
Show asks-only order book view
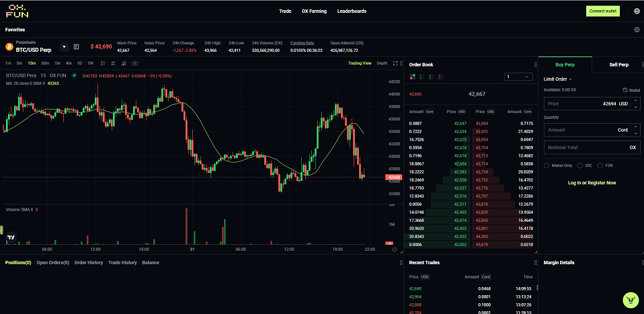(441, 77)
